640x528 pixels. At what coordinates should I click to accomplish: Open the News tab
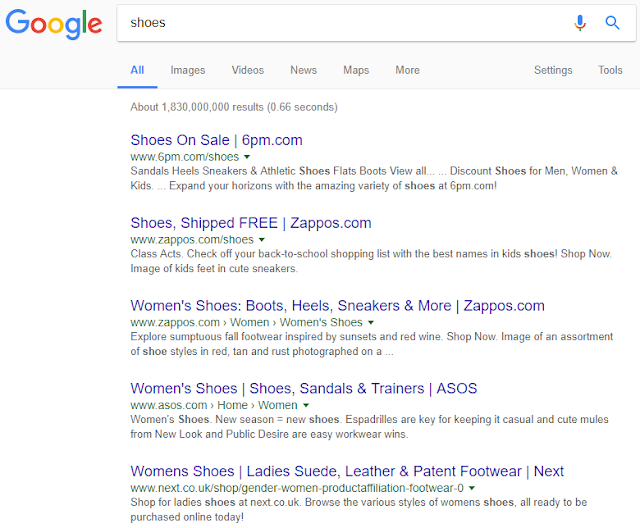click(303, 70)
